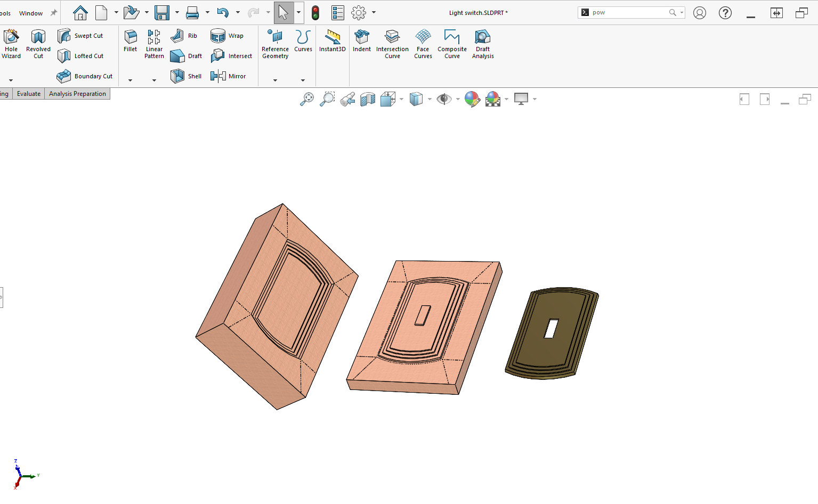
Task: Open the Revolved Cut tool
Action: pyautogui.click(x=38, y=44)
